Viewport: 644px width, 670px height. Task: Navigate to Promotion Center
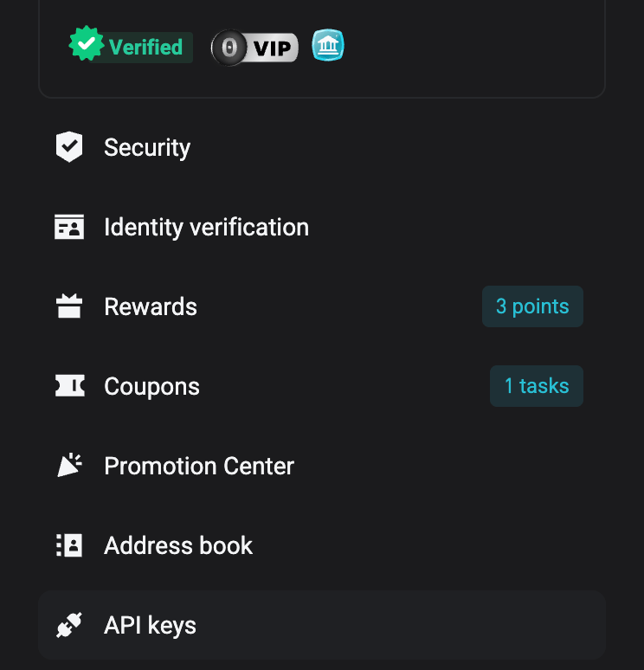point(199,466)
